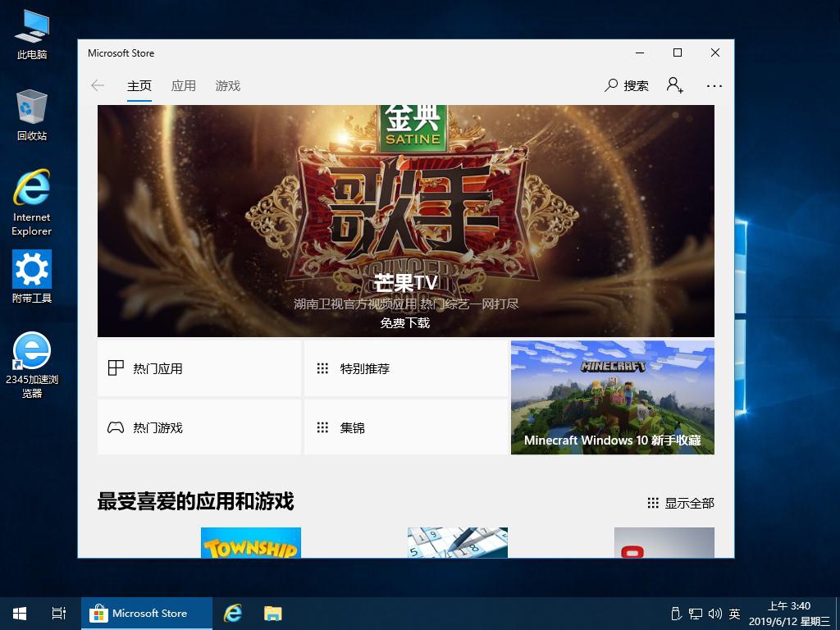Switch to the 应用 tab
Viewport: 840px width, 630px height.
[183, 85]
